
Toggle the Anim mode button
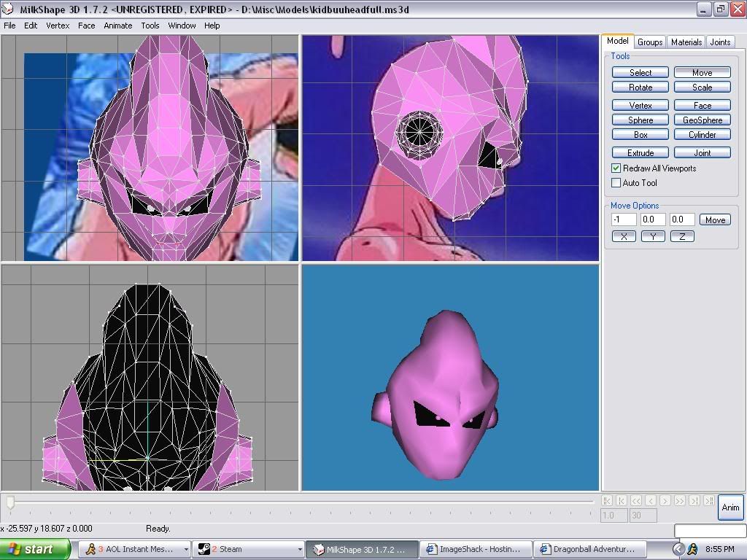point(730,507)
